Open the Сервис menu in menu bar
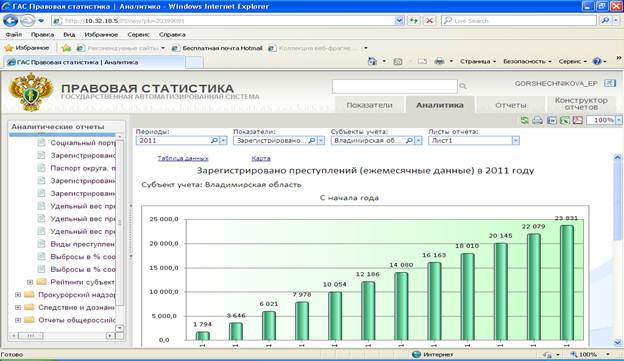 coord(138,35)
